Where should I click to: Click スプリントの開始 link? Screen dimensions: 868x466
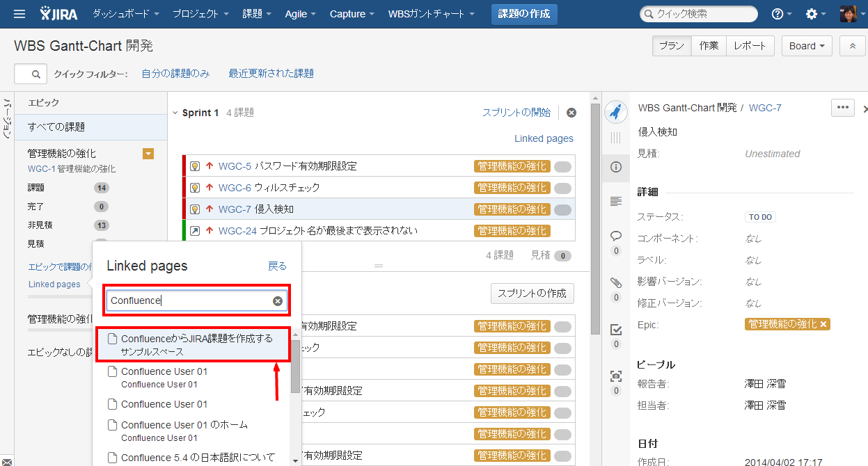point(516,113)
